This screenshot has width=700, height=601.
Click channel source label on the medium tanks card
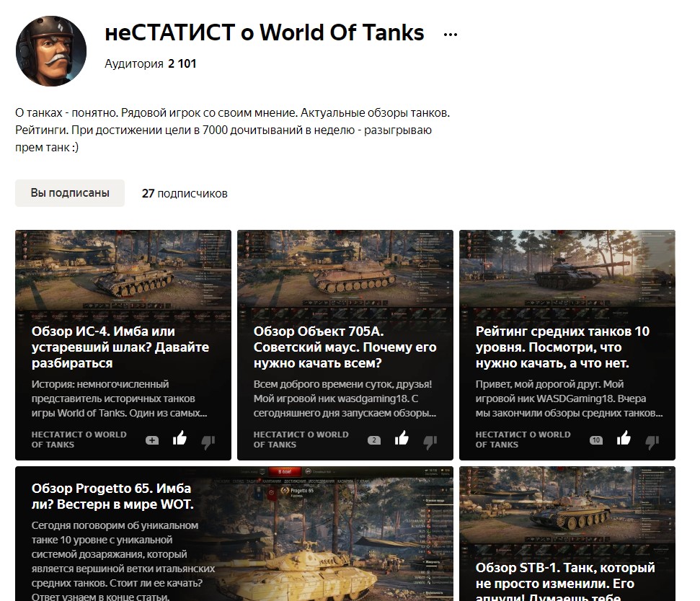point(523,440)
